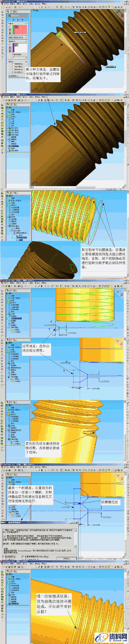The image size is (129, 644).
Task: Select highlighted cut feature in finished loft-cut bolt tree
Action: tap(15, 146)
